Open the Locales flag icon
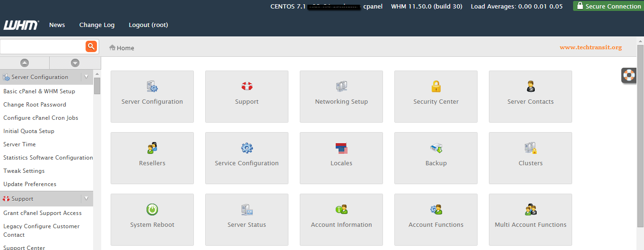The height and width of the screenshot is (250, 644). pos(341,148)
